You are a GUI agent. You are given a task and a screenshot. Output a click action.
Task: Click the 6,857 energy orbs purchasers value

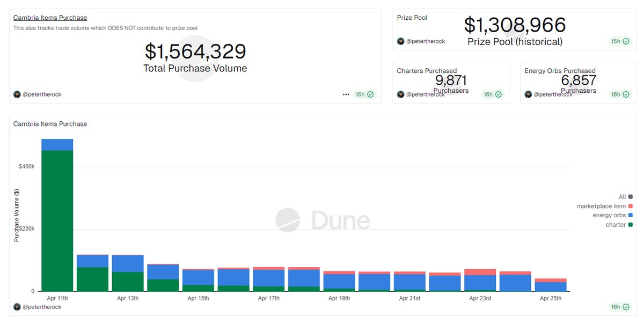click(x=579, y=80)
